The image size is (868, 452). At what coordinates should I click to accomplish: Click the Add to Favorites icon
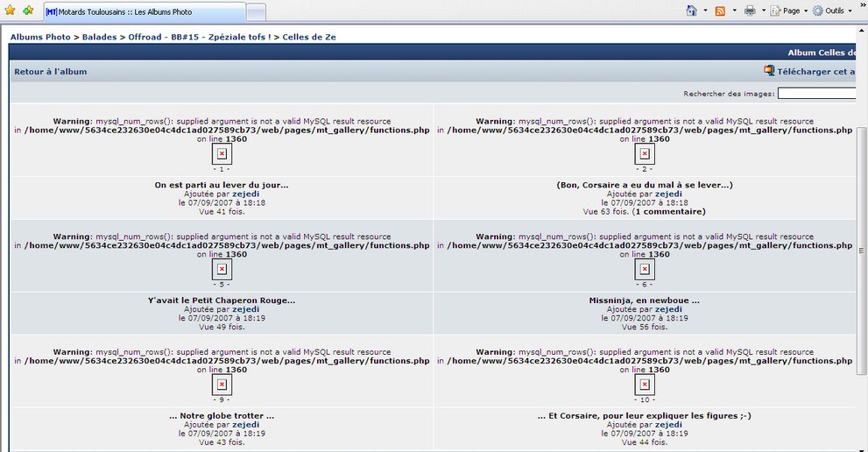pos(28,11)
